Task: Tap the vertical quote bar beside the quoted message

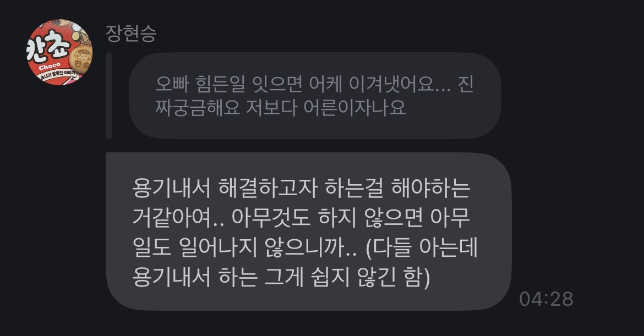Action: click(109, 96)
